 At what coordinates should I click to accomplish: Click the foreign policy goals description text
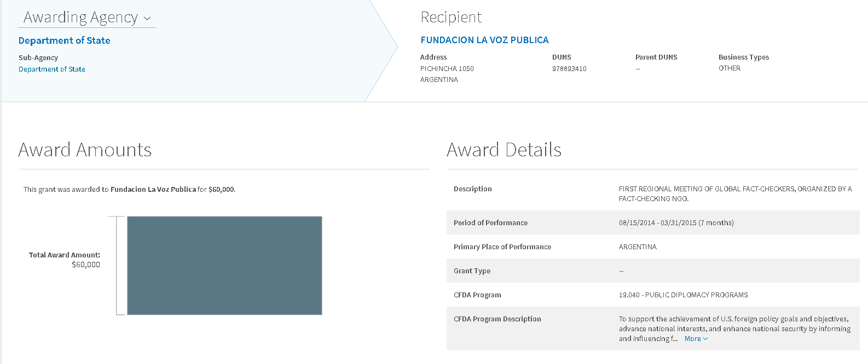click(734, 329)
